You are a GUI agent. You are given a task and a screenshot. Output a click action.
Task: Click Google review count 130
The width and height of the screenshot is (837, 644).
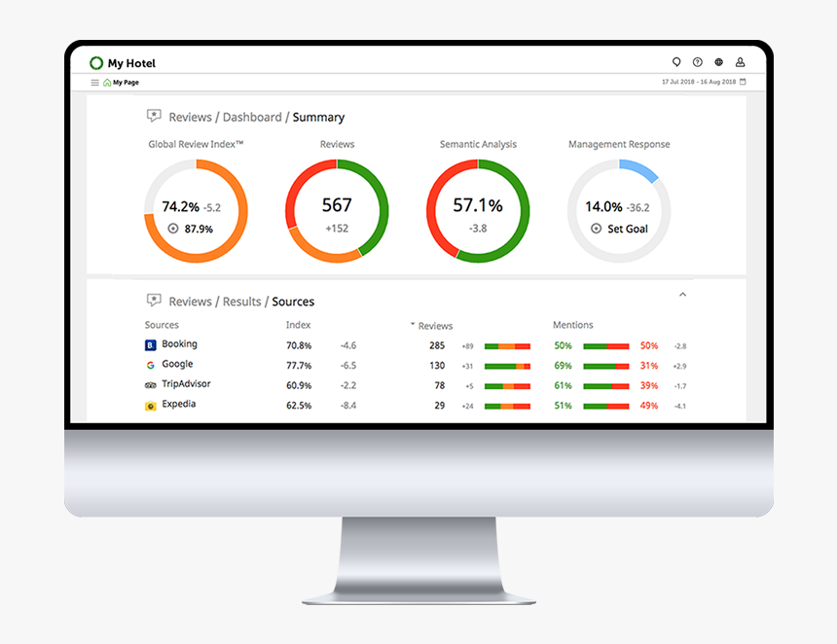coord(437,366)
